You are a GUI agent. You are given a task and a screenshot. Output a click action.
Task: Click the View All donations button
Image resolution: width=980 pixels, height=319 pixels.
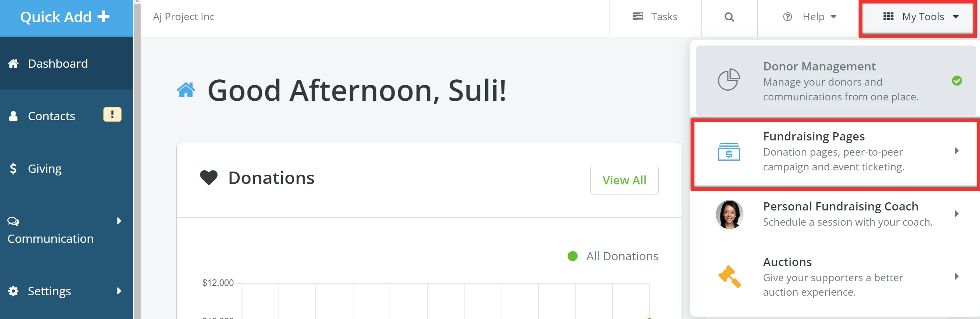[x=624, y=180]
